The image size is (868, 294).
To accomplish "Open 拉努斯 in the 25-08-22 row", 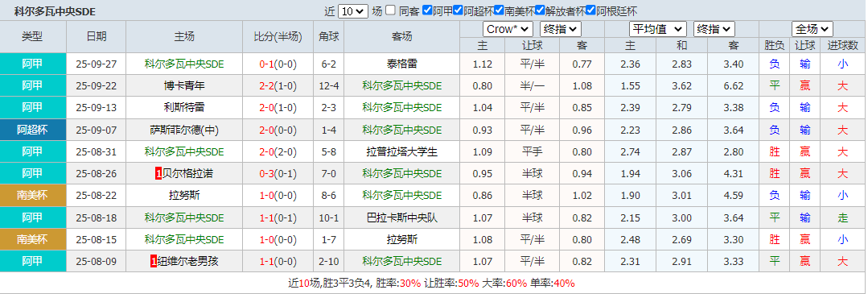I will pyautogui.click(x=184, y=195).
